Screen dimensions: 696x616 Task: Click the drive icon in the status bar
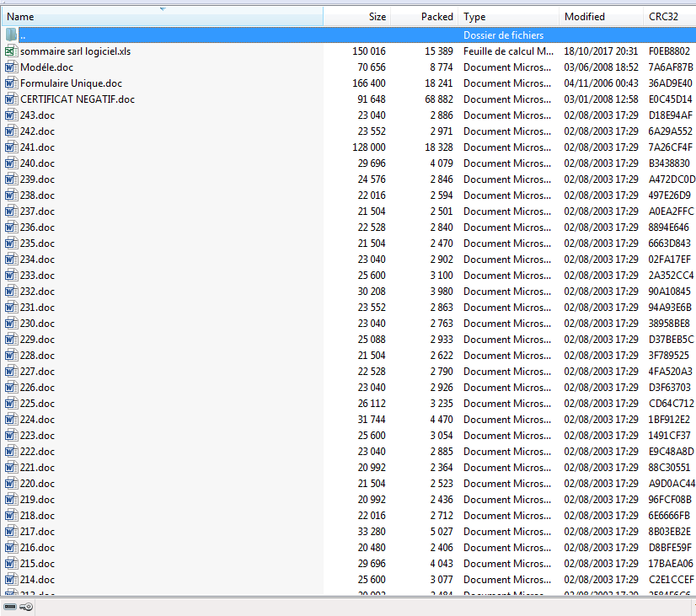coord(10,607)
